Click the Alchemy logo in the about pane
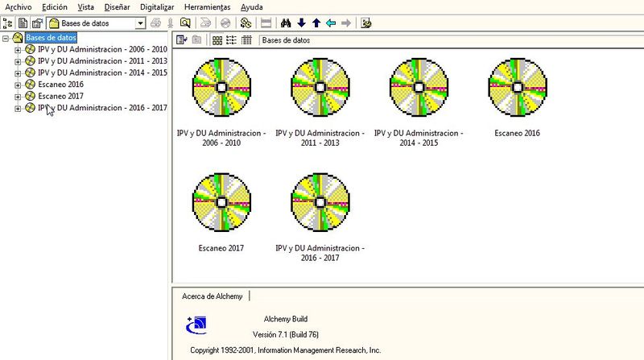 click(196, 325)
